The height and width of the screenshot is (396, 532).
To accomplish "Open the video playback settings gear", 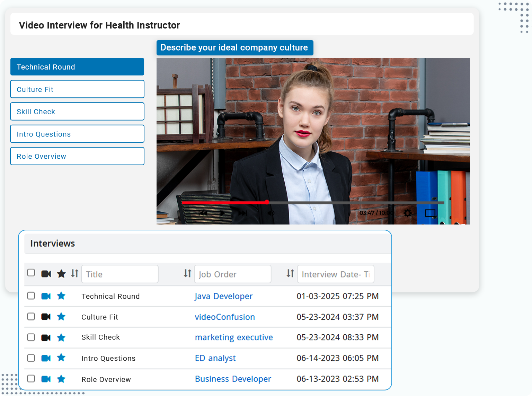I will [x=408, y=213].
